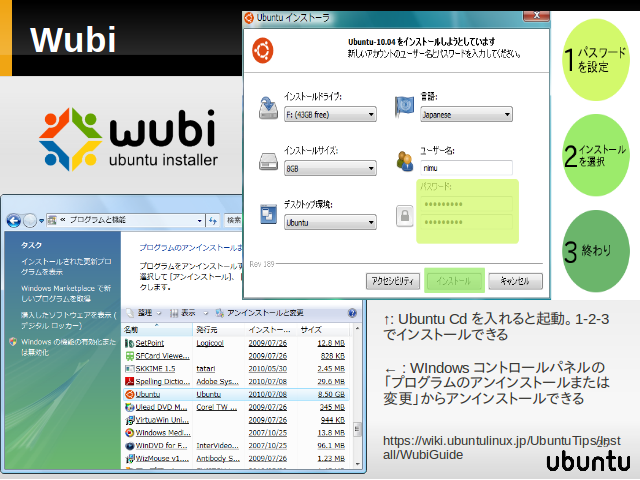Viewport: 640px width, 480px height.
Task: Expand the address bar dropdown arrow
Action: pos(199,221)
